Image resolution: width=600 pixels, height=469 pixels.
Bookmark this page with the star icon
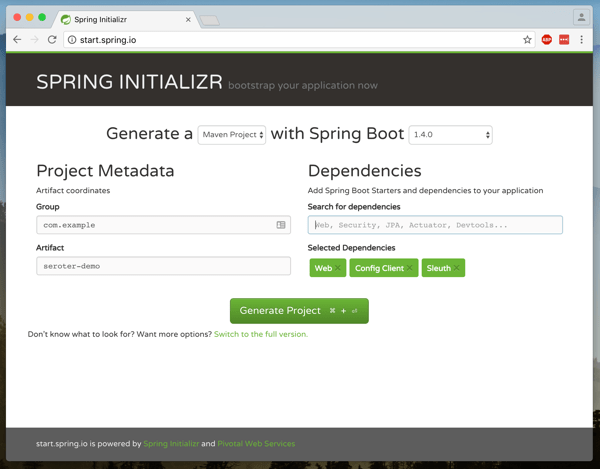[527, 40]
